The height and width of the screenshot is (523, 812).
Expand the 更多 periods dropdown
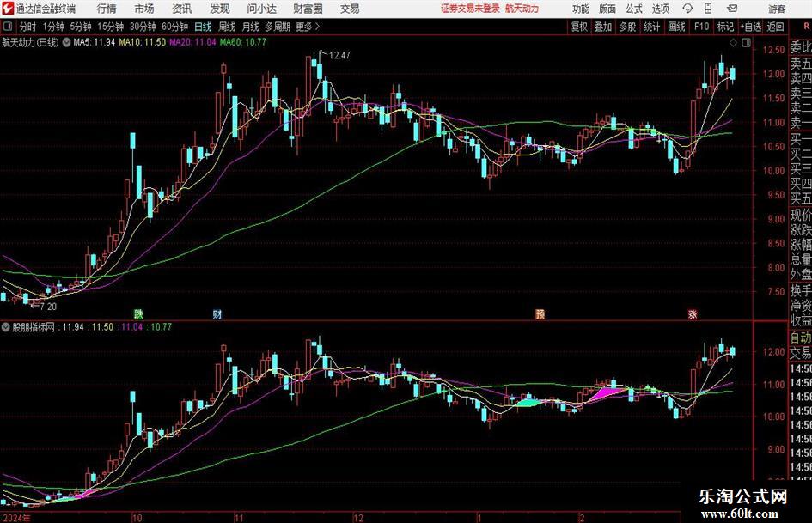pyautogui.click(x=308, y=27)
